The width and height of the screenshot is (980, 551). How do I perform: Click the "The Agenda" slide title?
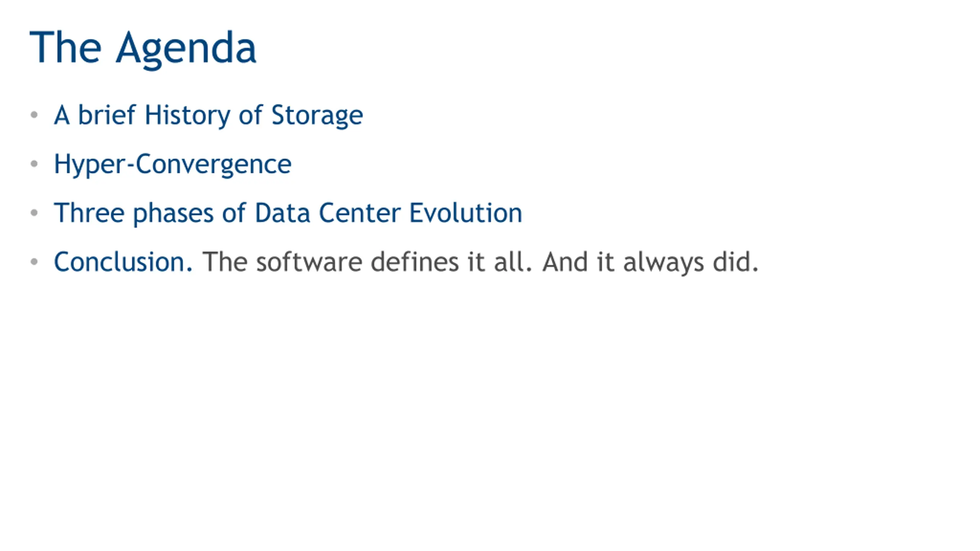(143, 49)
